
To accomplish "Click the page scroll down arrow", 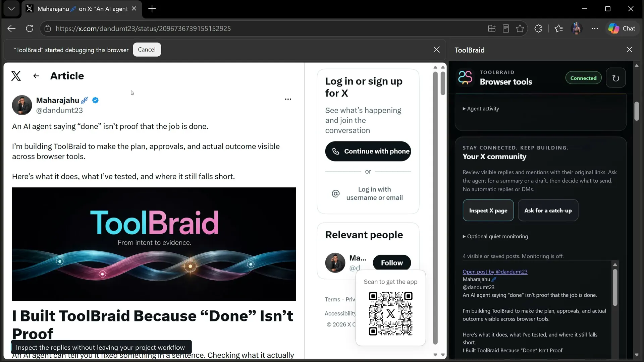I will (x=443, y=355).
